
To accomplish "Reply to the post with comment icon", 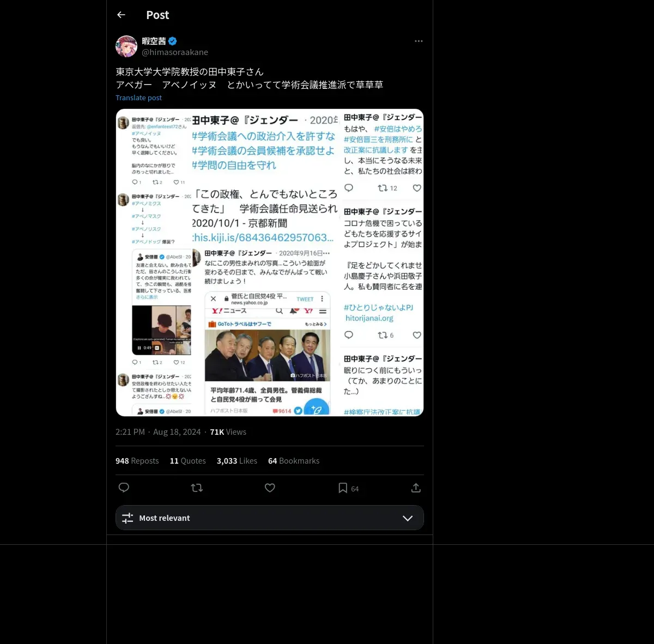I will point(124,488).
